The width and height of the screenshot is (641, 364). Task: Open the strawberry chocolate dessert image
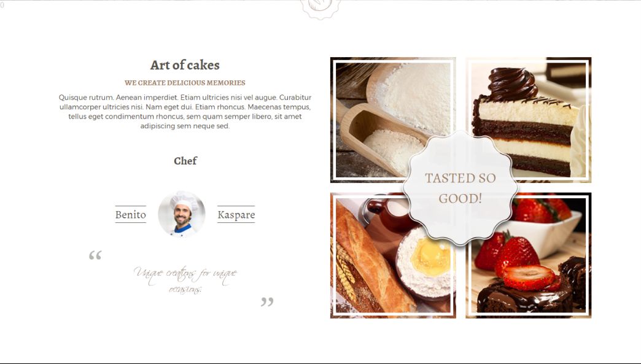tap(528, 255)
